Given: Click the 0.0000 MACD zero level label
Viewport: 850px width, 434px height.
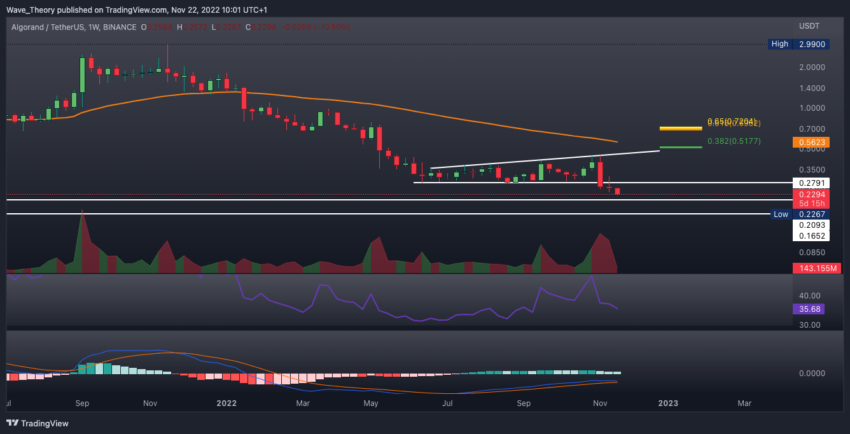Looking at the screenshot, I should tap(812, 373).
